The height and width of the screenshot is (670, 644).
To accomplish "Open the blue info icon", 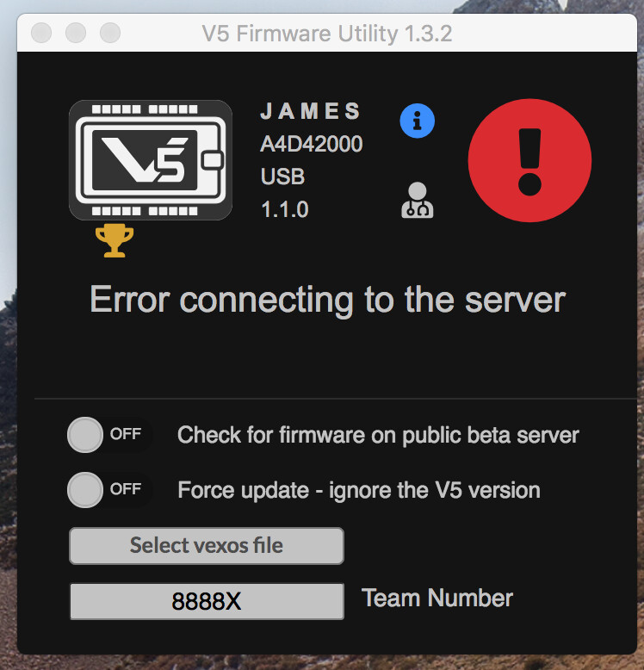I will (x=418, y=121).
